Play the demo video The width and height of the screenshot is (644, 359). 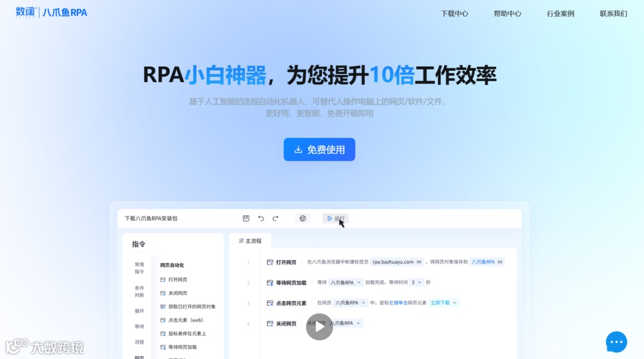pos(320,327)
